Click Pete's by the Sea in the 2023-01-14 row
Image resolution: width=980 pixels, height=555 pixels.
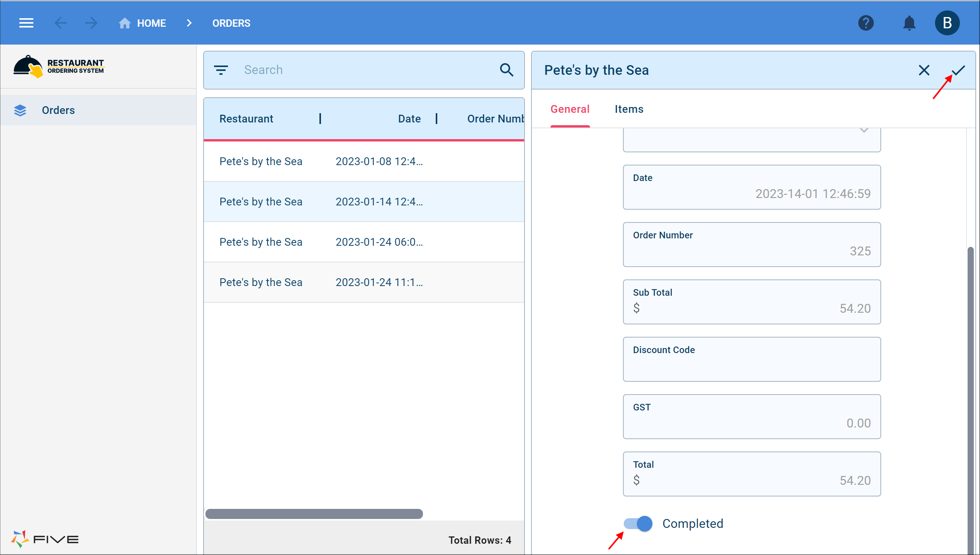point(261,202)
